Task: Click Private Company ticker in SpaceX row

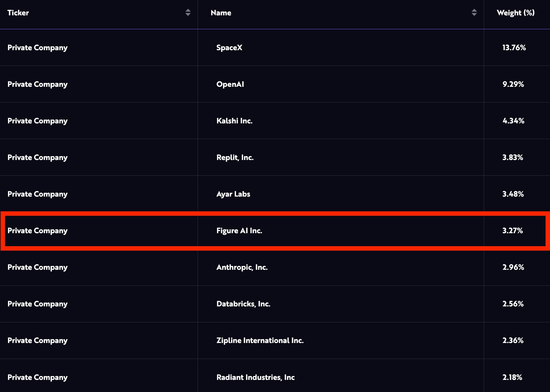Action: pyautogui.click(x=38, y=48)
